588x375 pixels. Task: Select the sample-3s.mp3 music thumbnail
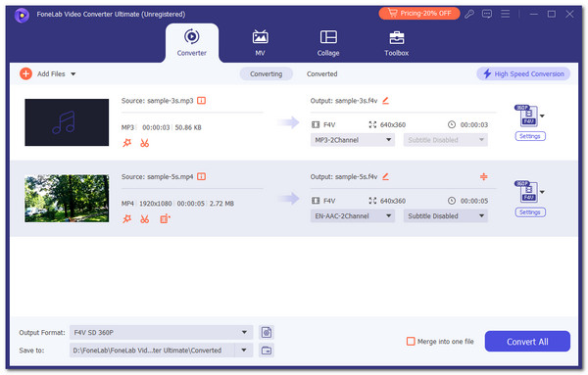point(67,122)
